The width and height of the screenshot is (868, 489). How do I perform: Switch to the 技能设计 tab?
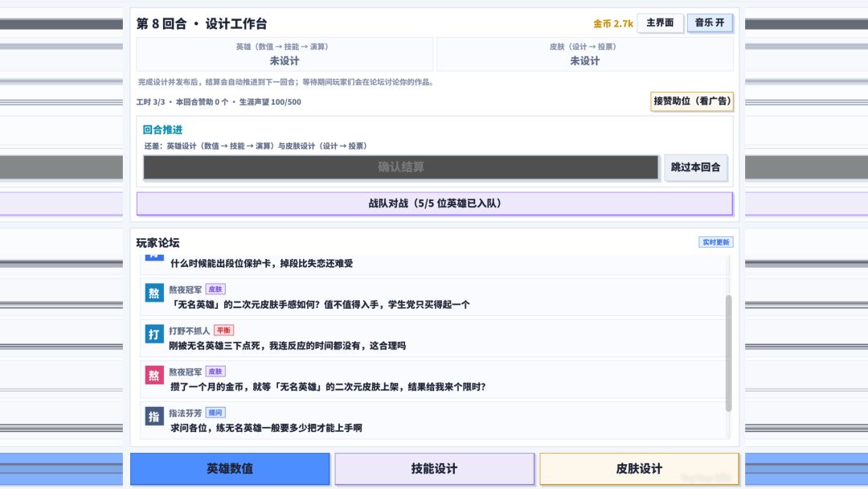[435, 469]
